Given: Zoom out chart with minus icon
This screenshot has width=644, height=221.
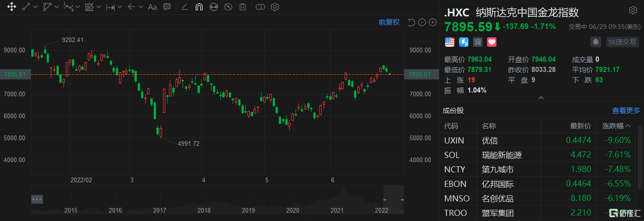Looking at the screenshot, I should coord(422,22).
